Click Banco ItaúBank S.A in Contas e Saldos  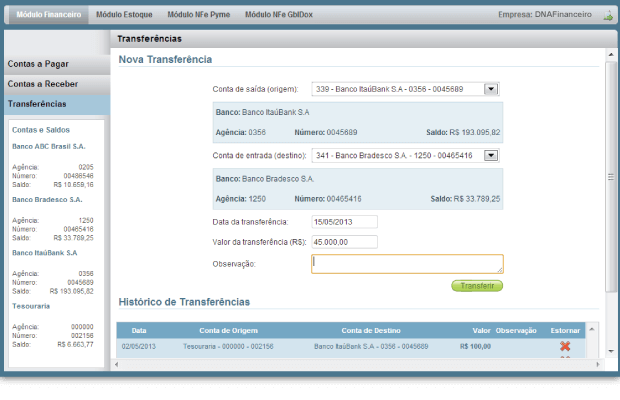pos(45,253)
